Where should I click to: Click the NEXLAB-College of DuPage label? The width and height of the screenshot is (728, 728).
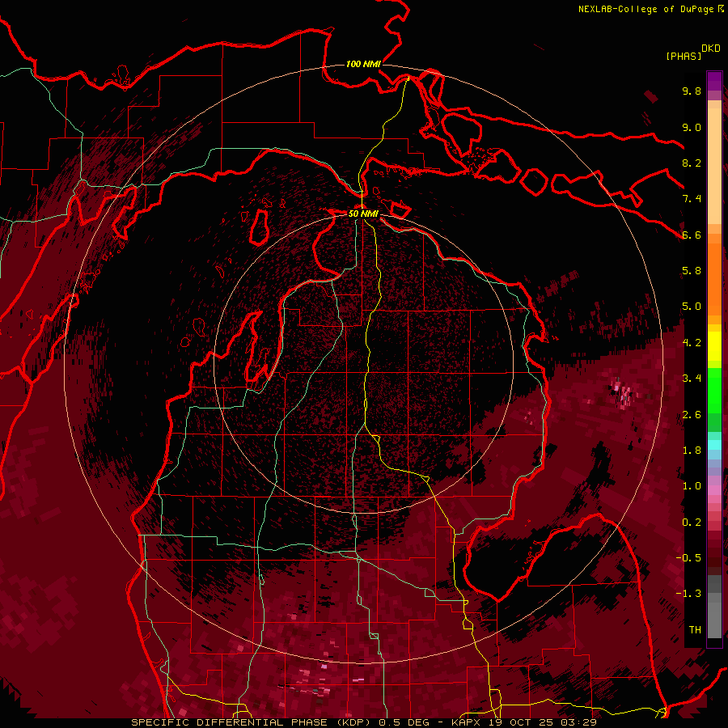click(x=650, y=9)
